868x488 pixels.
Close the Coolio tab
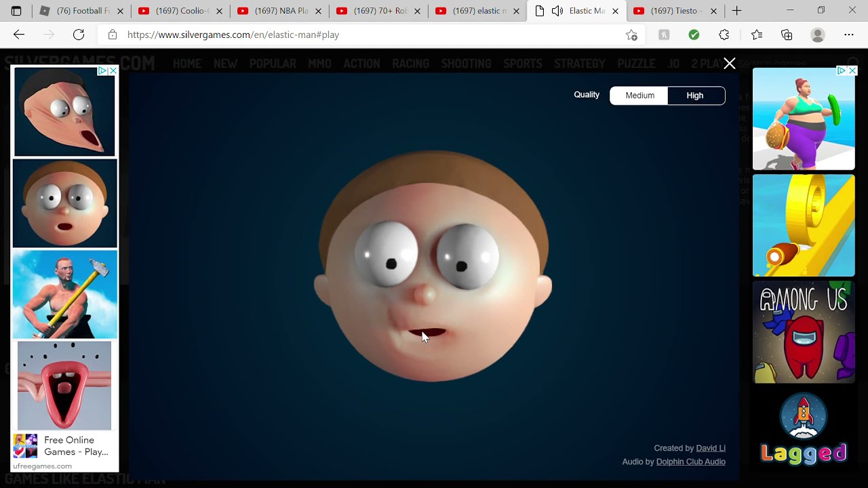point(219,11)
